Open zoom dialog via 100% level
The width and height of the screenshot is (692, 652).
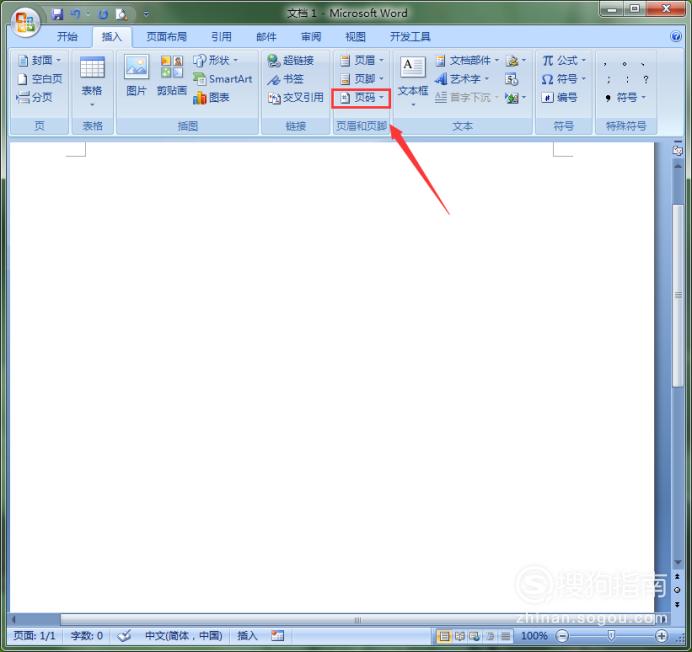click(534, 636)
